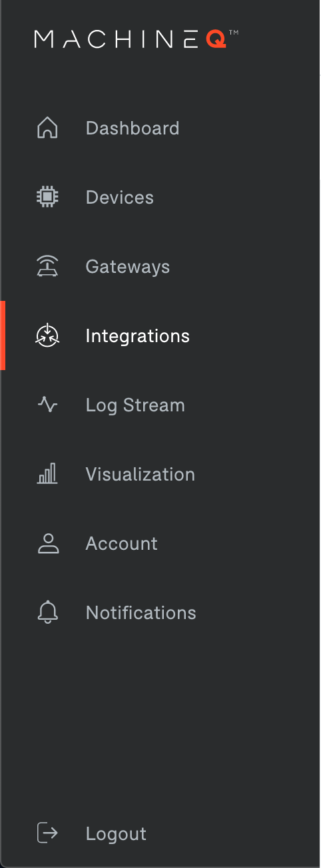Click the Visualization bar chart icon
Screen dimensions: 321x868
[47, 474]
